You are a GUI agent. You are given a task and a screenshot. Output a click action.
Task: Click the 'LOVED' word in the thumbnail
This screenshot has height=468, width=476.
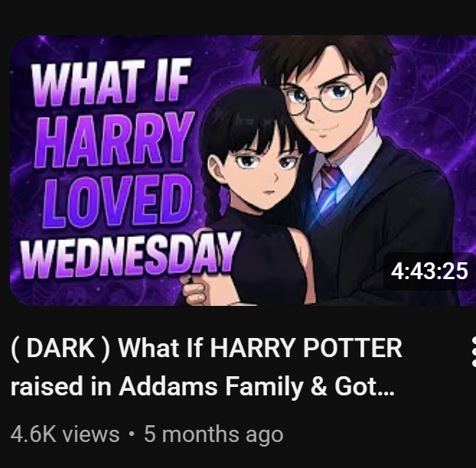[x=118, y=200]
